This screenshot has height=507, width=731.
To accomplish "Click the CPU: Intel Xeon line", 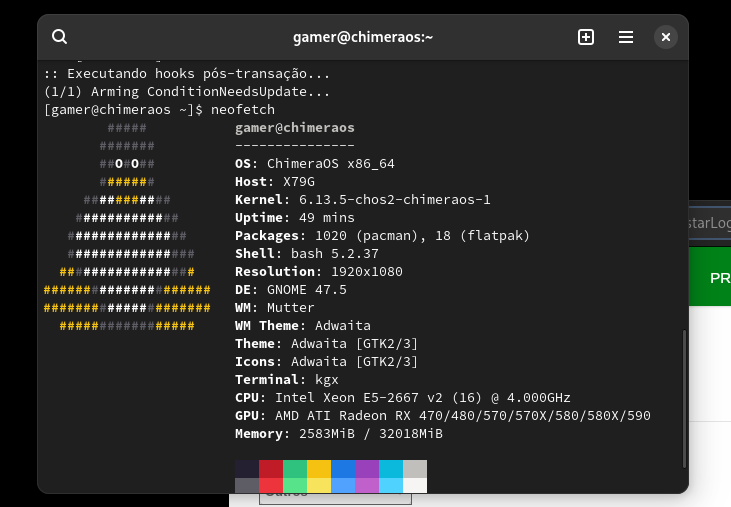I will [x=403, y=397].
